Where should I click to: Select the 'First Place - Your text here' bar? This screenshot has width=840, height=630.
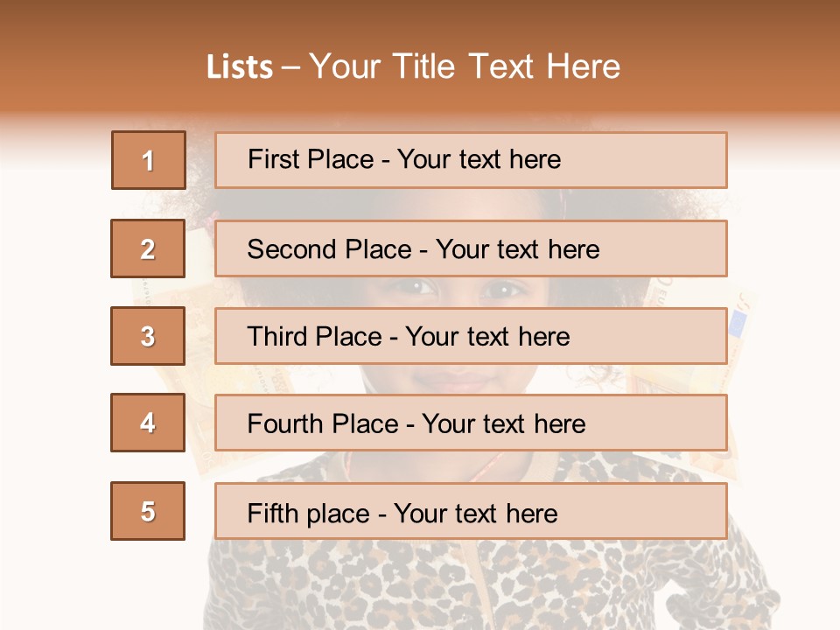pos(471,160)
